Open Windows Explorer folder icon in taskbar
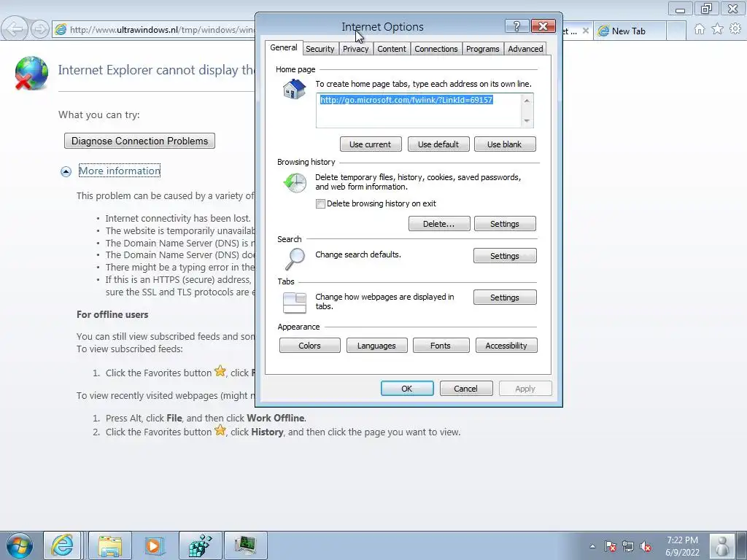Viewport: 747px width, 560px height. pyautogui.click(x=110, y=545)
